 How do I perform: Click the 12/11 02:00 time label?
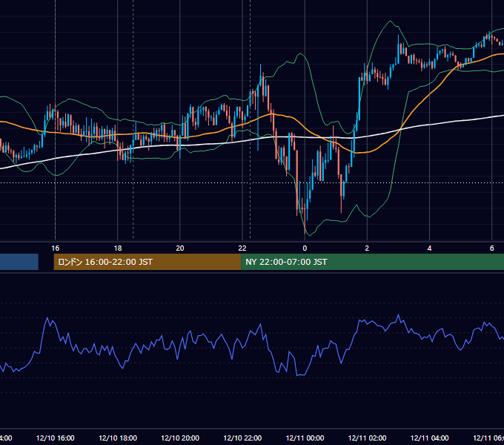(x=367, y=438)
